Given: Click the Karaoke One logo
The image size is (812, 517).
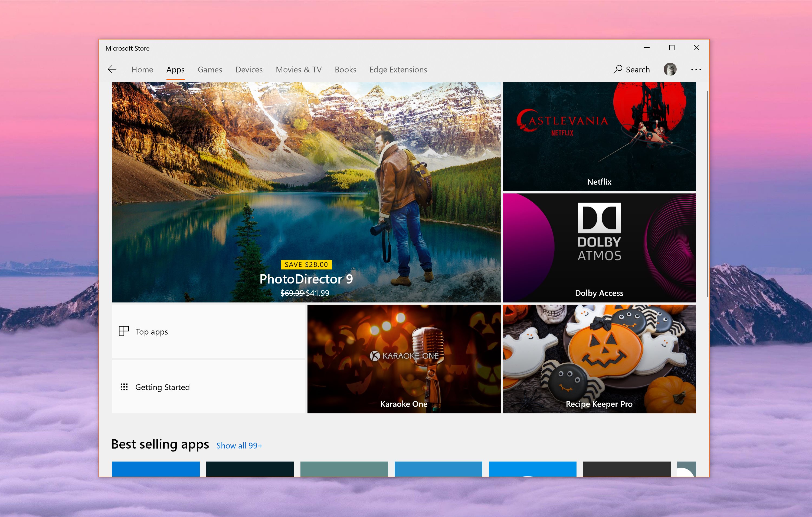Looking at the screenshot, I should click(404, 355).
